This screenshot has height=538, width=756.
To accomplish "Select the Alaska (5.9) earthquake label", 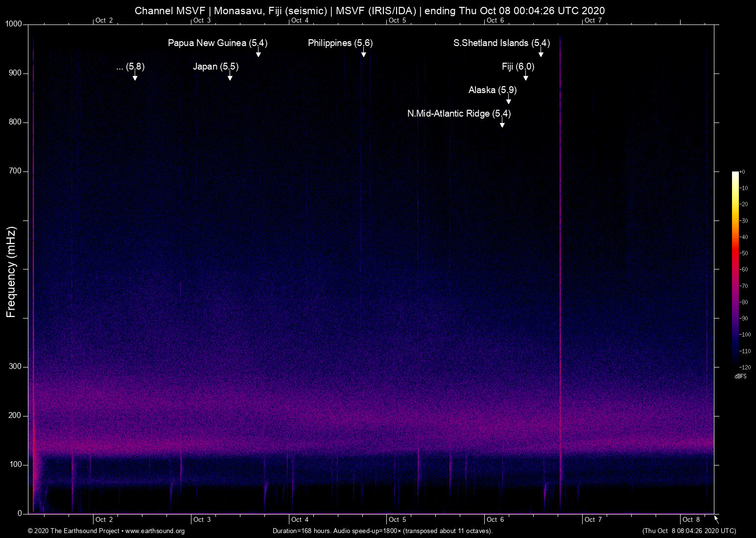I will (492, 90).
